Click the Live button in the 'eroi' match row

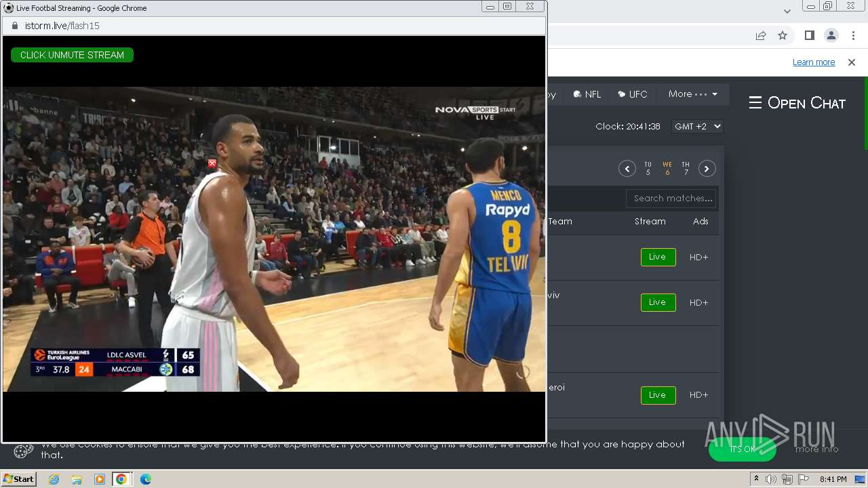point(658,395)
